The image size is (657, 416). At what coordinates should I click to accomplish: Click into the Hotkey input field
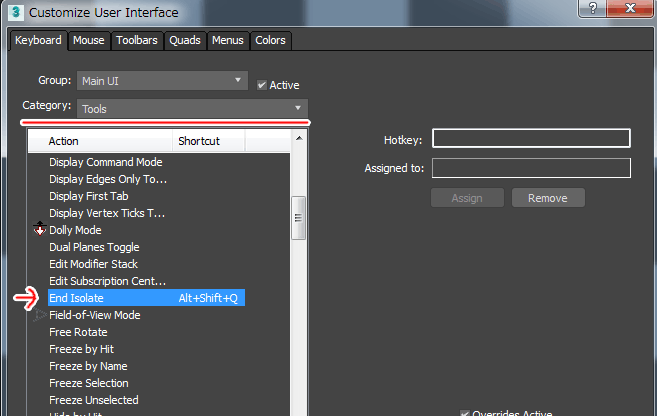click(531, 139)
